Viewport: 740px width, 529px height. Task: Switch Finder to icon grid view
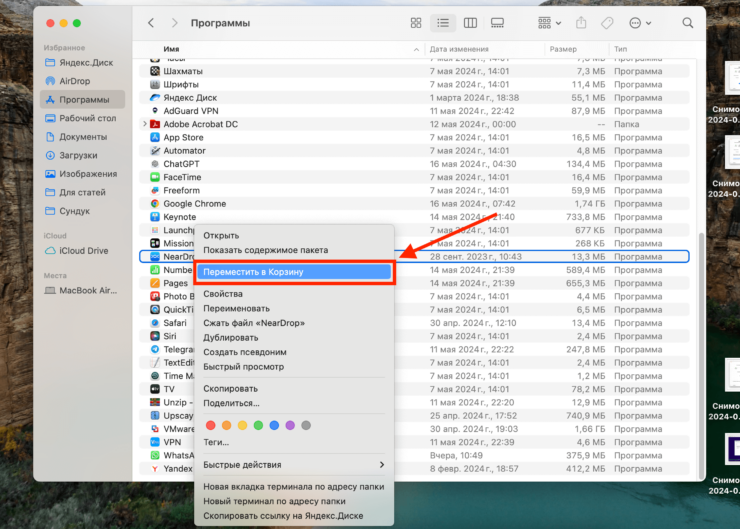416,23
